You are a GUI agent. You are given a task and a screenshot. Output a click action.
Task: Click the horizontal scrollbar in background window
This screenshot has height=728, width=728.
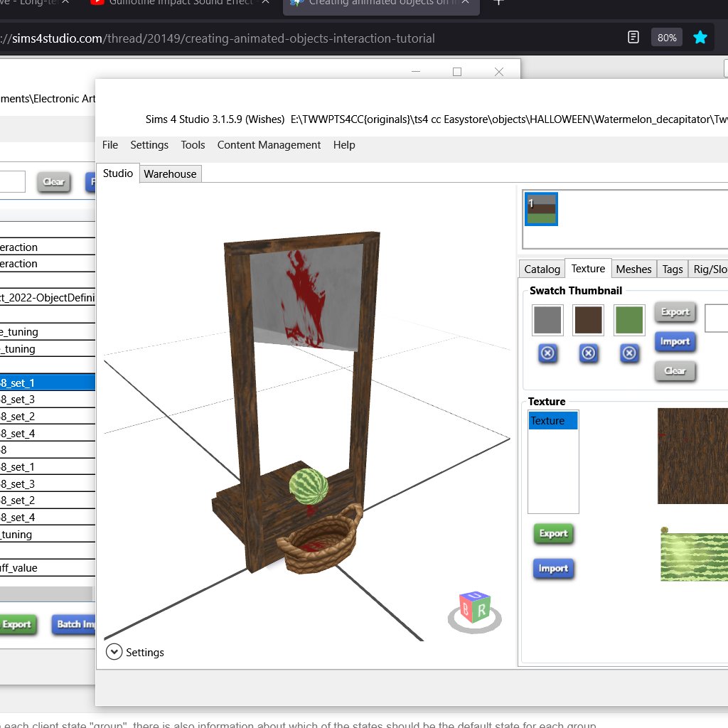click(x=46, y=594)
